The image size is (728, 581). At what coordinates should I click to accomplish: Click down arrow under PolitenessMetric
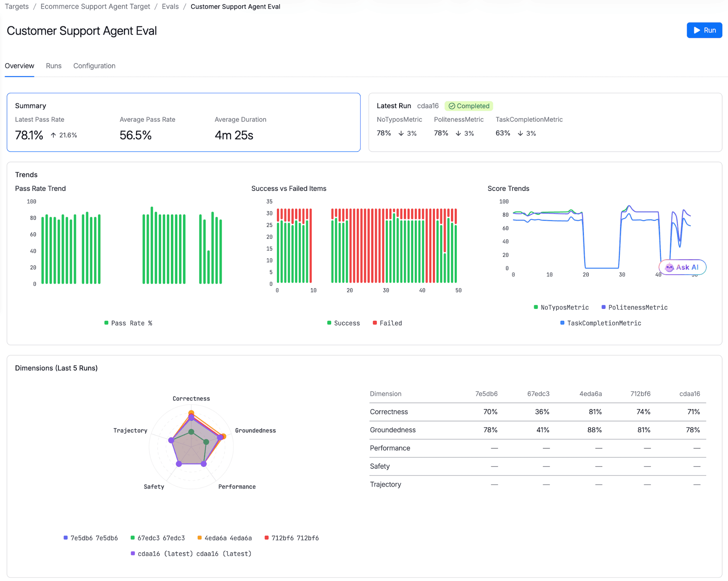pos(458,133)
